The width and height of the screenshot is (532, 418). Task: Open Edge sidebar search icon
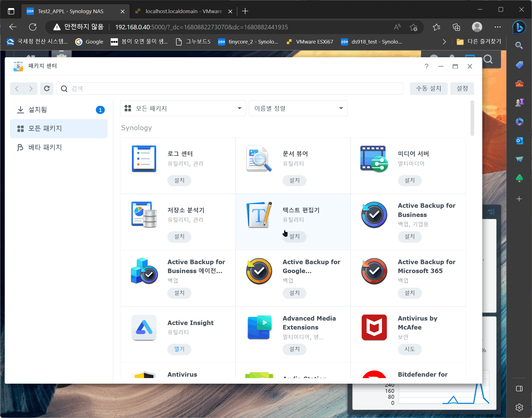tap(519, 45)
